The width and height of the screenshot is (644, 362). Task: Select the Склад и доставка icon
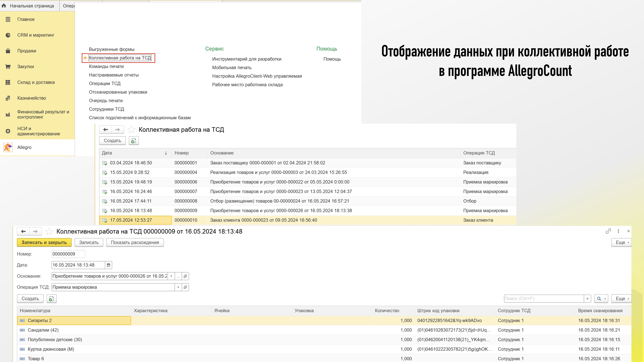tap(8, 82)
